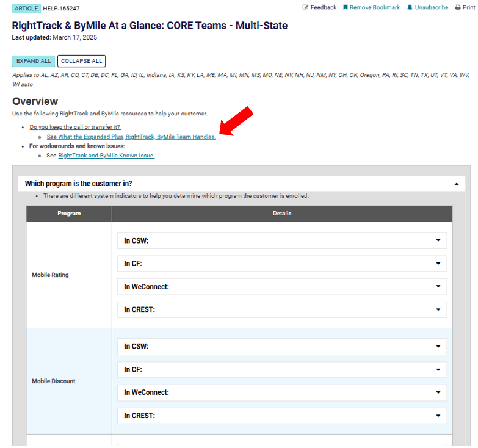Click the Print printer icon
The width and height of the screenshot is (478, 448).
(458, 7)
